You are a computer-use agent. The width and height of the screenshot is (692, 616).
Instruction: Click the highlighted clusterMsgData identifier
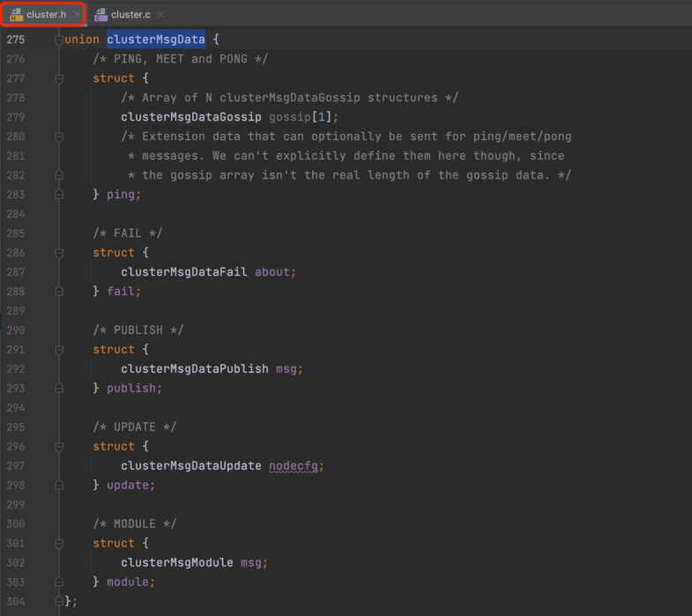point(156,40)
